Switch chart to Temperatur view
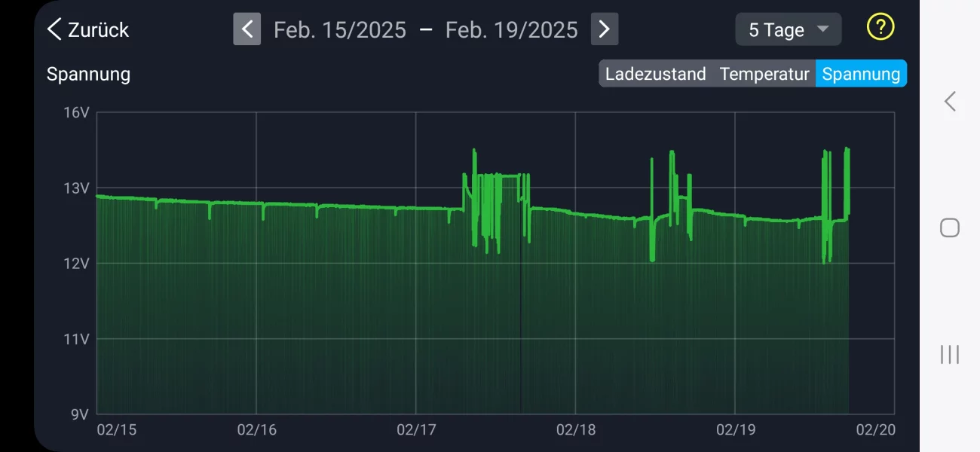The image size is (980, 452). [x=764, y=74]
